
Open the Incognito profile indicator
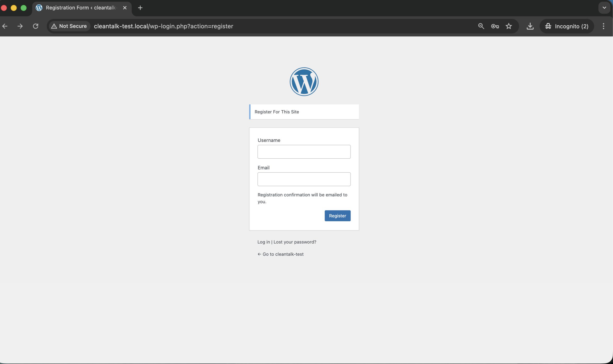(567, 26)
